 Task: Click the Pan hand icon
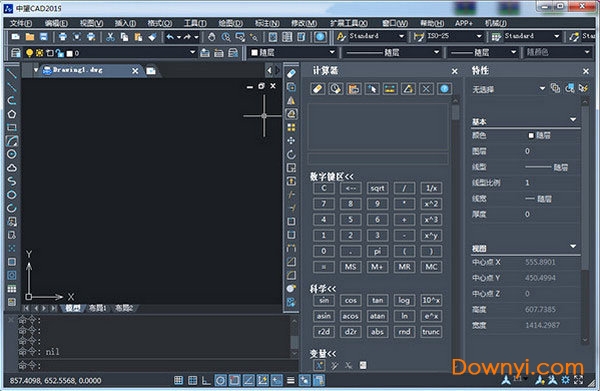pyautogui.click(x=212, y=37)
